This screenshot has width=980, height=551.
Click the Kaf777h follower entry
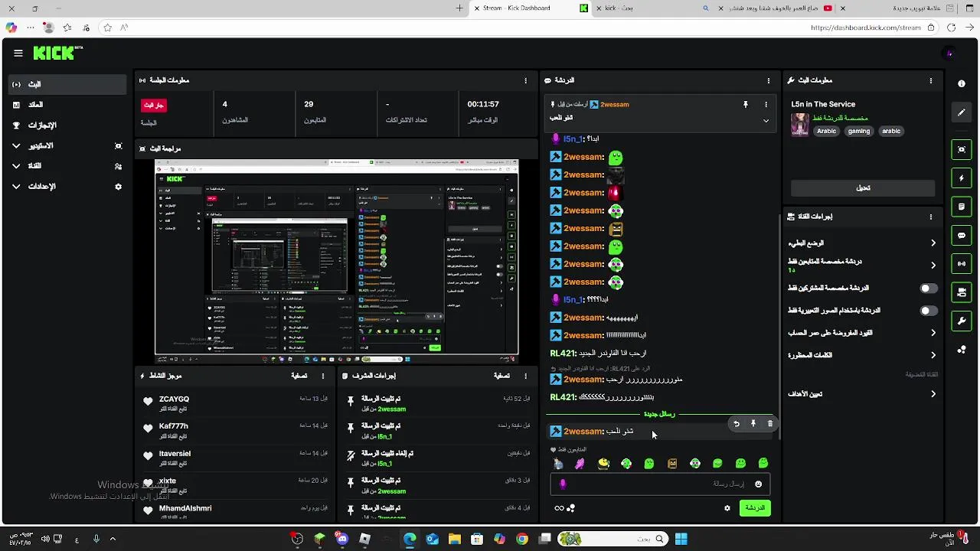pyautogui.click(x=236, y=430)
